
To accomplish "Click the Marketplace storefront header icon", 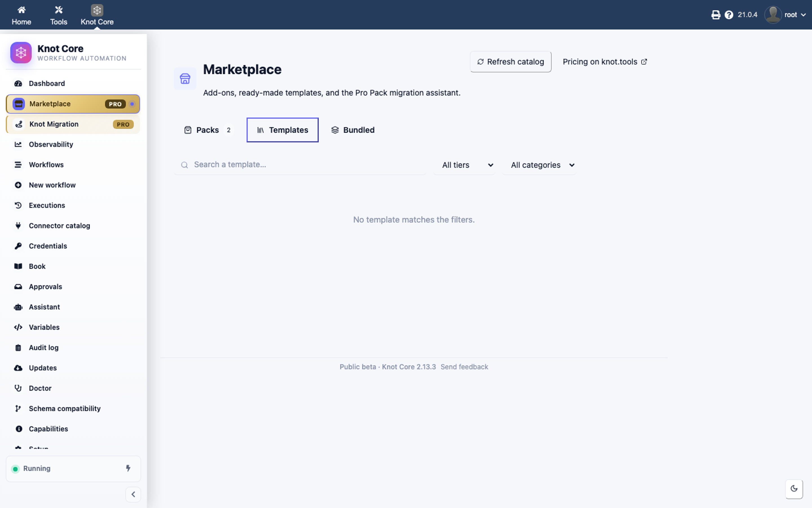I will [185, 79].
